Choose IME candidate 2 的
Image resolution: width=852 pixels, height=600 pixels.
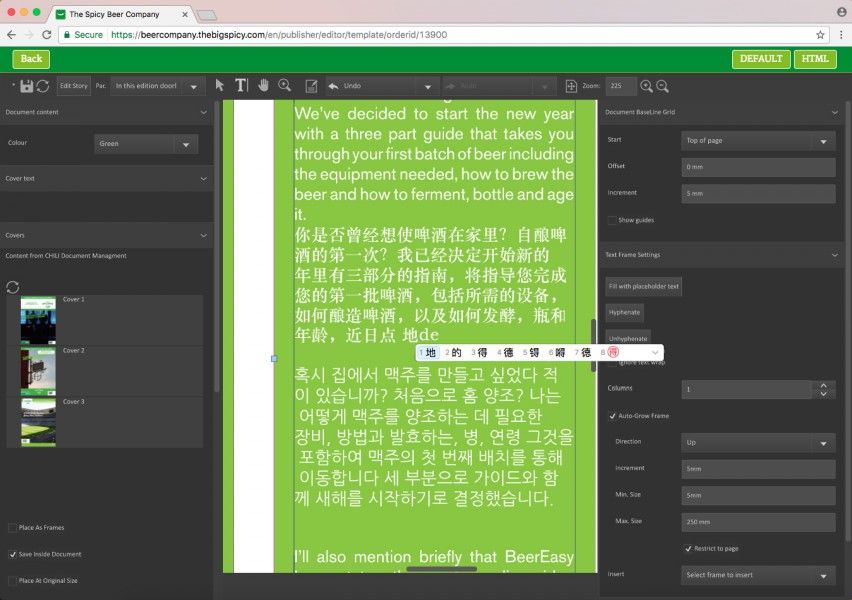[454, 353]
